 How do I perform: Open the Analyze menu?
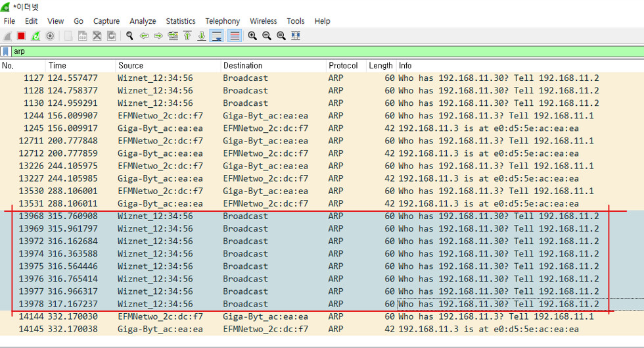pos(143,21)
